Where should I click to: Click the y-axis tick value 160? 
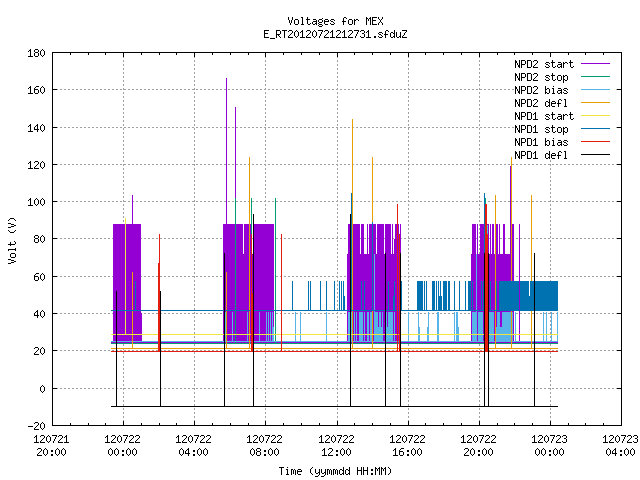[x=36, y=90]
